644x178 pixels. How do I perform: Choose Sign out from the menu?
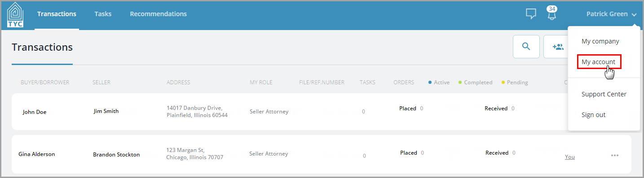593,115
